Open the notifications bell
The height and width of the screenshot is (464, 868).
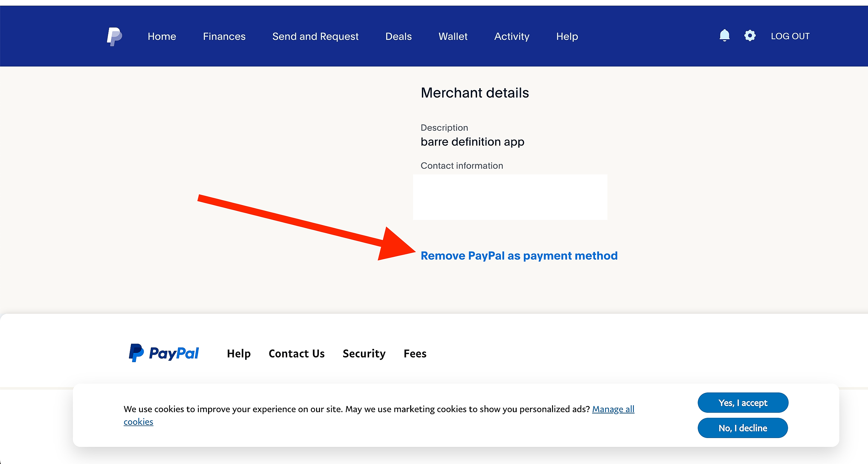click(x=724, y=36)
